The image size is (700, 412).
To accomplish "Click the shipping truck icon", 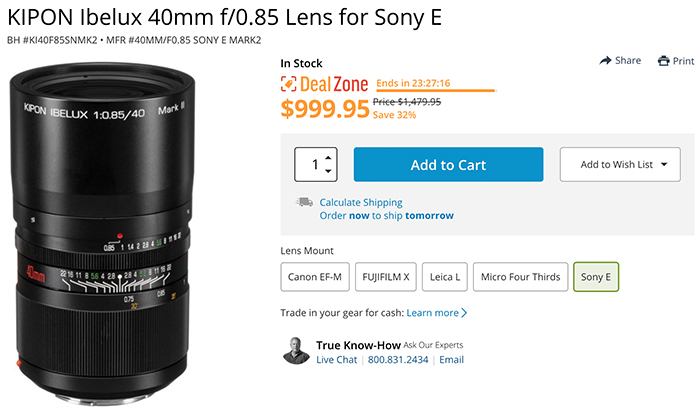I will pos(304,202).
